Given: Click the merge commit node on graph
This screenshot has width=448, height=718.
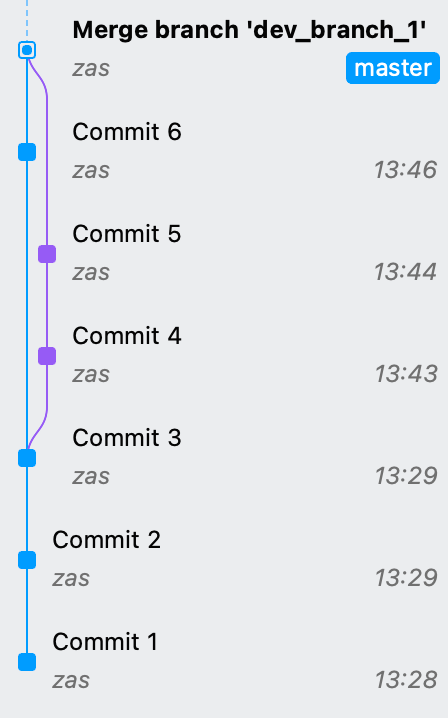Looking at the screenshot, I should [x=27, y=50].
